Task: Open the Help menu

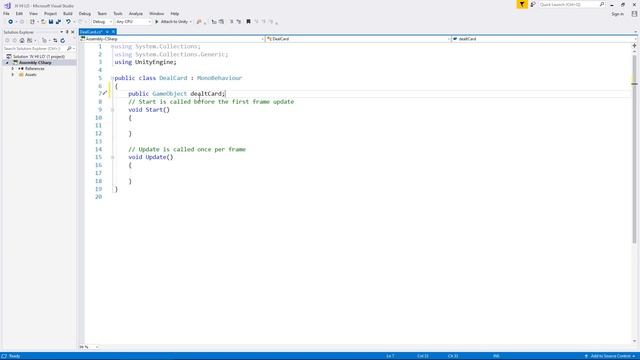Action: point(175,14)
